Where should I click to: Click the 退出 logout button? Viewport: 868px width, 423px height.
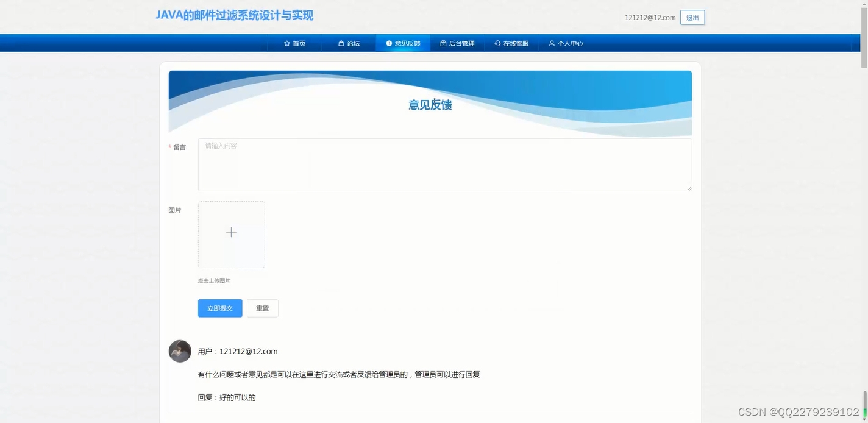coord(692,17)
